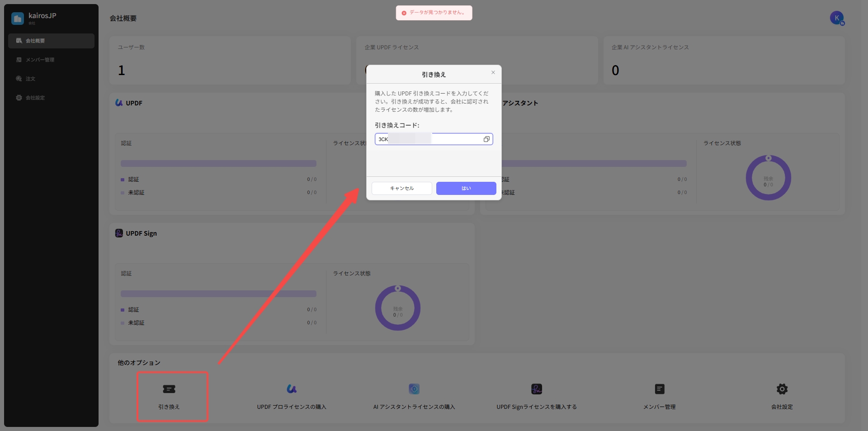
Task: Click the UPDF Sign logo icon
Action: tap(119, 233)
